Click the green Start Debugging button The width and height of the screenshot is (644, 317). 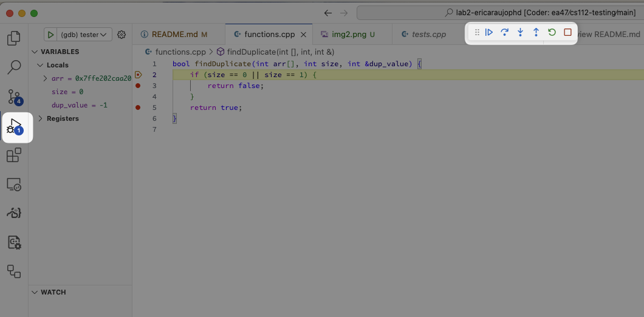click(51, 35)
